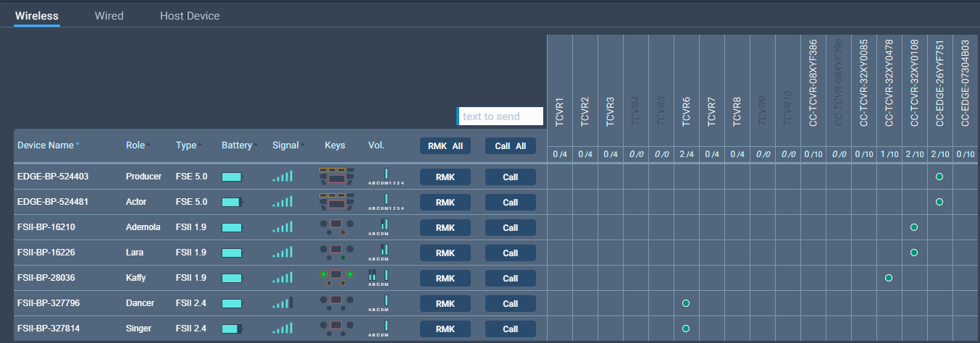980x343 pixels.
Task: Click the keys icon for FSII-BP-16226
Action: click(x=335, y=253)
